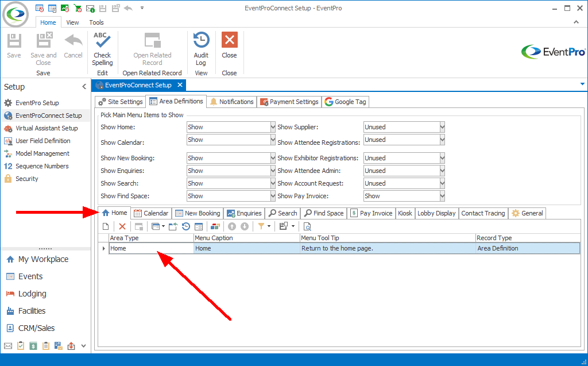Click the orange filter funnel icon
The height and width of the screenshot is (366, 588).
261,226
